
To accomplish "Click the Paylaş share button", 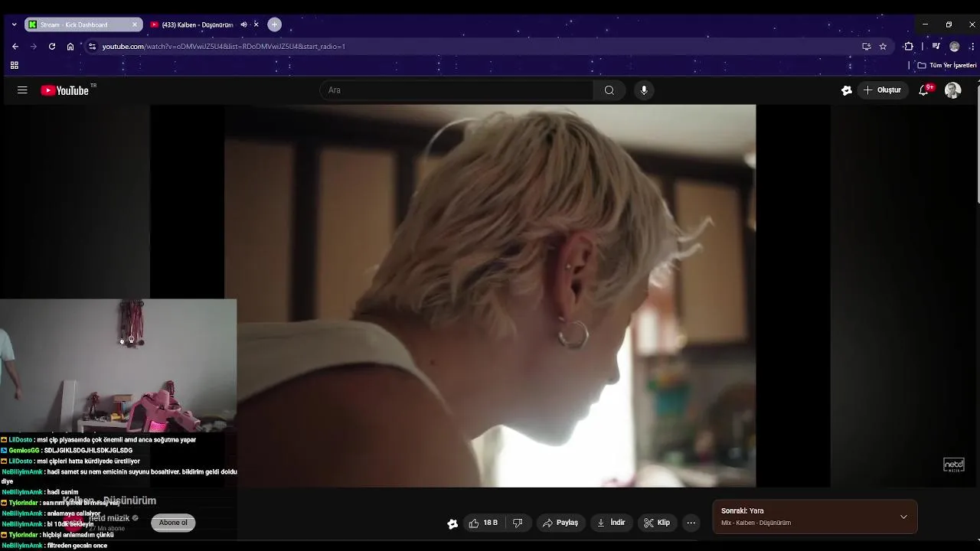I will click(x=560, y=523).
